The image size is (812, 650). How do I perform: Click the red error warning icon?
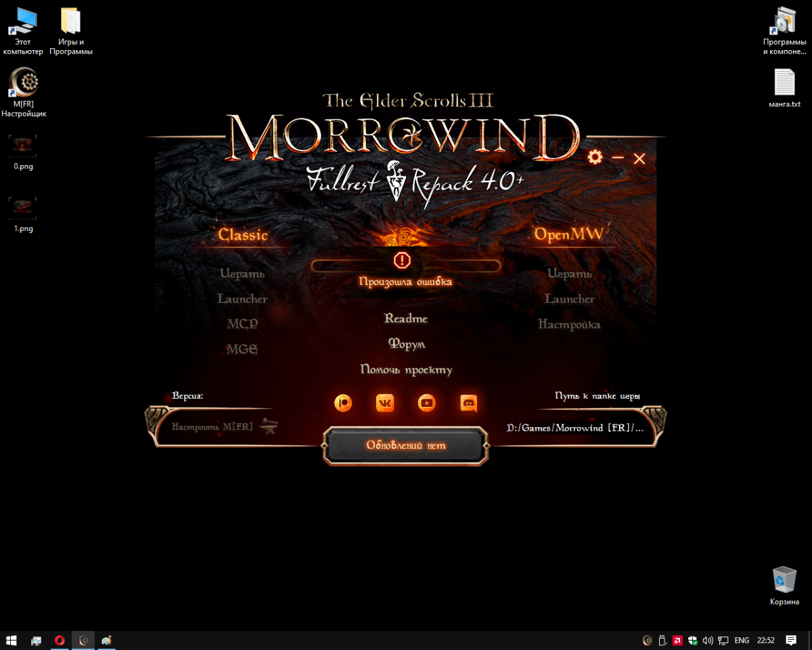click(x=402, y=260)
